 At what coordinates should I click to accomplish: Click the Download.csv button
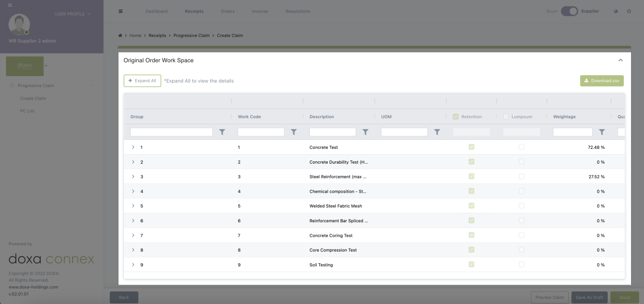pos(602,81)
